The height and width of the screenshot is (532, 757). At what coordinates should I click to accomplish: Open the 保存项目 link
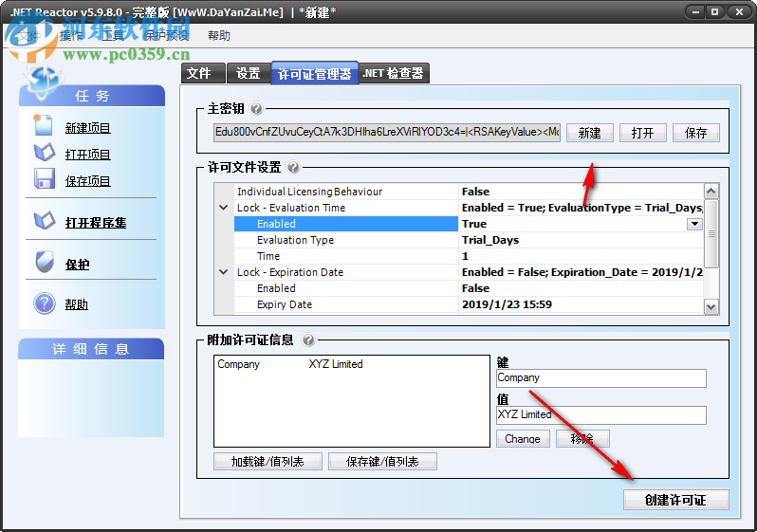coord(88,181)
